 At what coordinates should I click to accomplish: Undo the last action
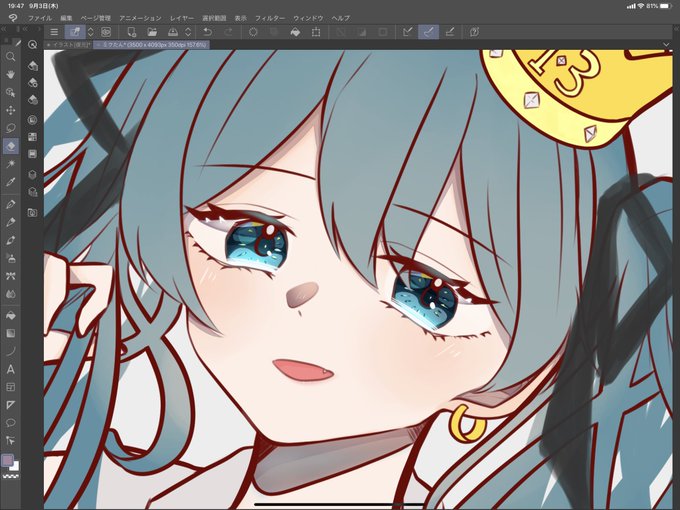[208, 32]
